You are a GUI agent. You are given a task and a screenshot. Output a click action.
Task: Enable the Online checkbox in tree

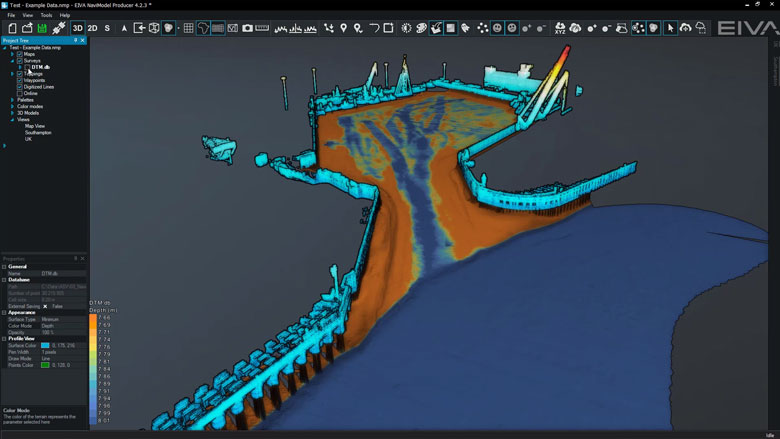tap(20, 93)
